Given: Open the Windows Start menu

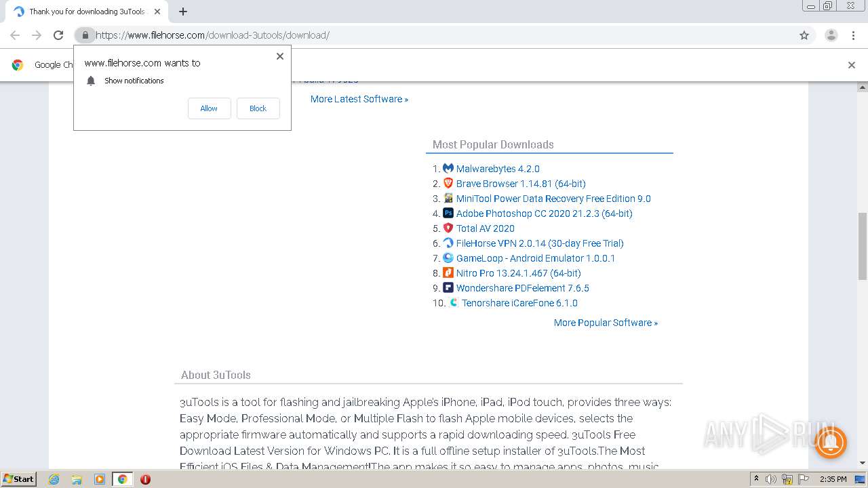Looking at the screenshot, I should (x=18, y=479).
